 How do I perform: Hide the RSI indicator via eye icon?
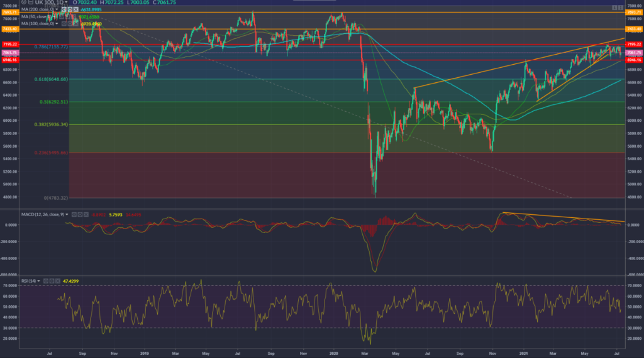(x=46, y=281)
